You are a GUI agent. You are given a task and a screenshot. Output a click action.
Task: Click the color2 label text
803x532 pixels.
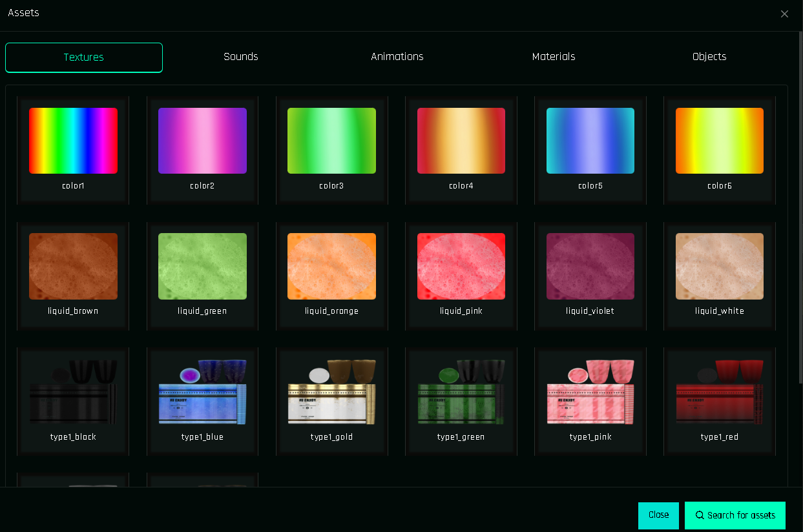click(x=202, y=186)
